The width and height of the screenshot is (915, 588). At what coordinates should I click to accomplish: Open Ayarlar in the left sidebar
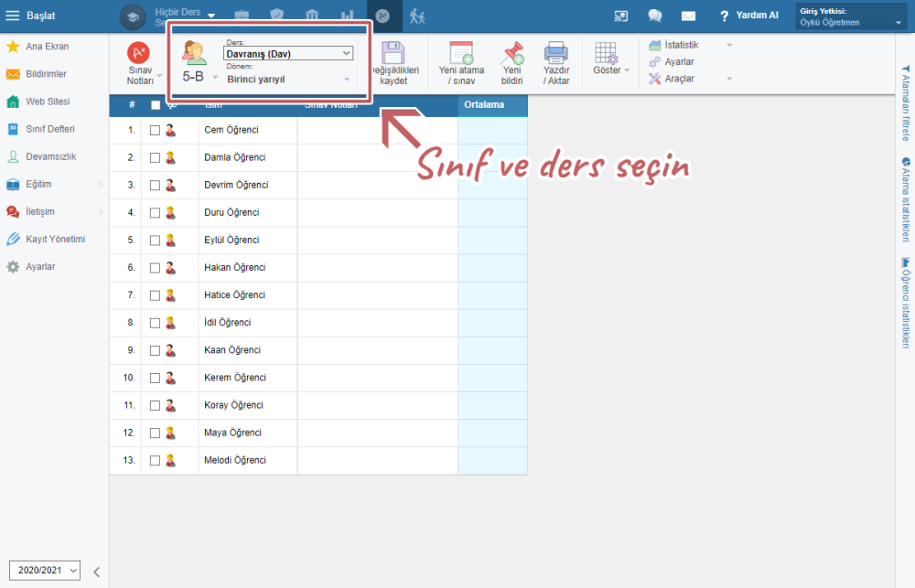point(40,267)
